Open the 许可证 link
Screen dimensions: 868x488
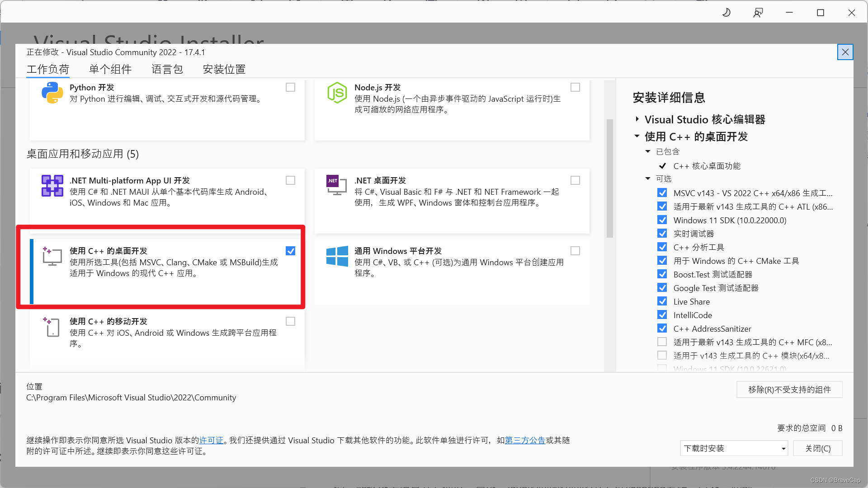211,440
